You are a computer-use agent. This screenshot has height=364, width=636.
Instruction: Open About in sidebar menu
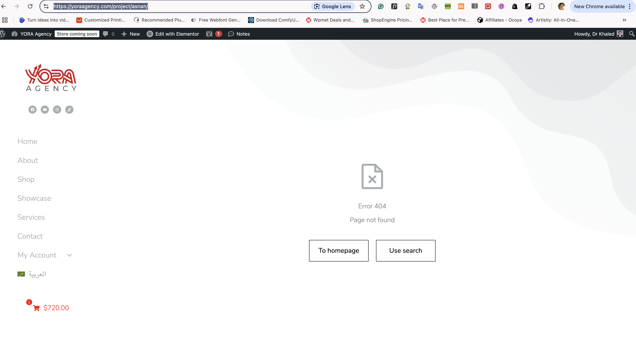pyautogui.click(x=28, y=160)
